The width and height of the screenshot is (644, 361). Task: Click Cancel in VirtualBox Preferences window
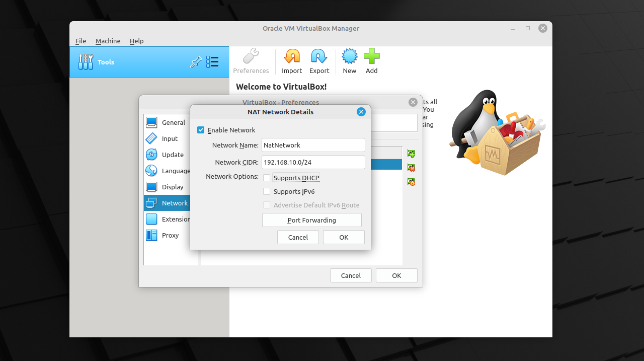351,275
